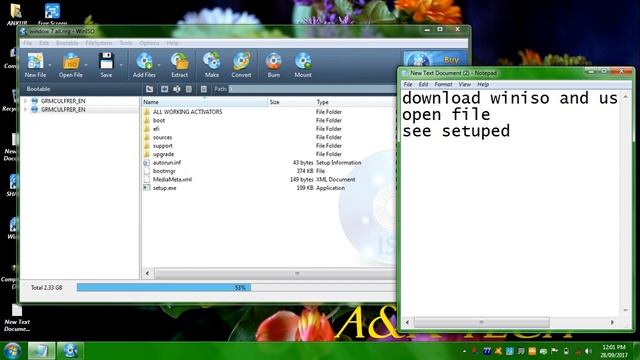The height and width of the screenshot is (360, 640).
Task: Select setup.exe file
Action: coord(164,188)
